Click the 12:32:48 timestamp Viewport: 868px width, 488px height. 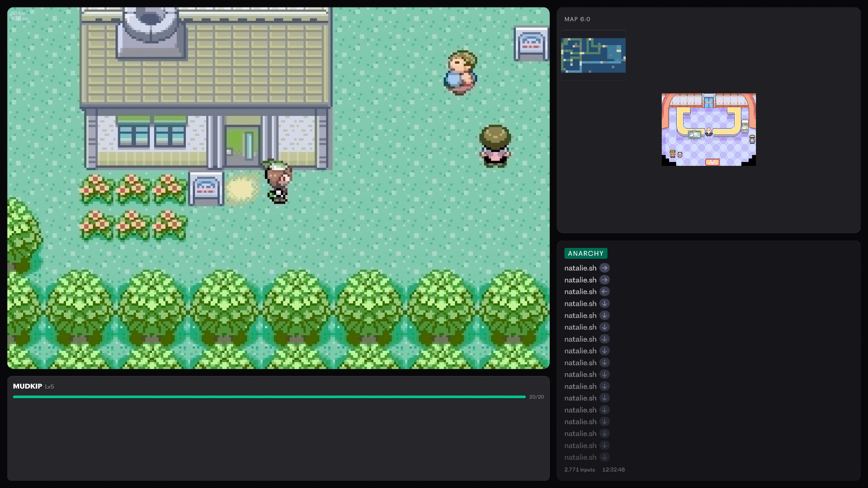(613, 470)
